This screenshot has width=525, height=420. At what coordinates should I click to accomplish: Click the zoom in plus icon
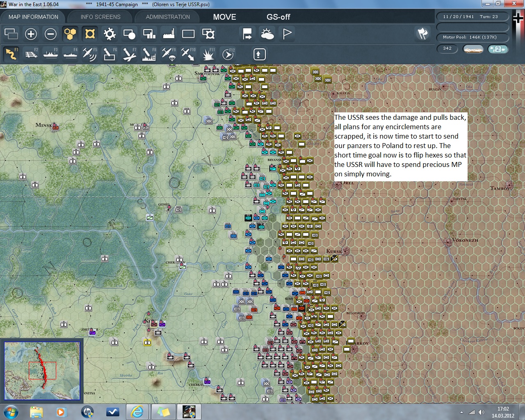tap(31, 34)
